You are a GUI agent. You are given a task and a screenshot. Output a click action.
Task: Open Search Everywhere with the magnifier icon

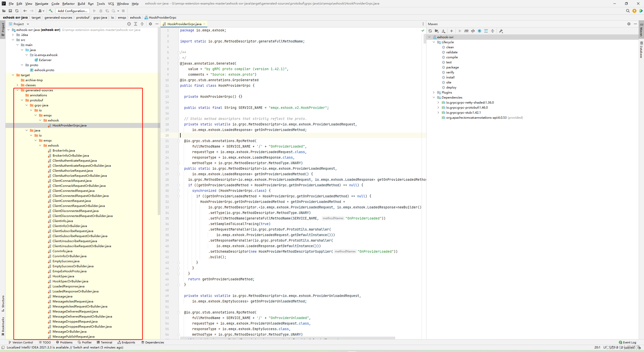pos(628,11)
